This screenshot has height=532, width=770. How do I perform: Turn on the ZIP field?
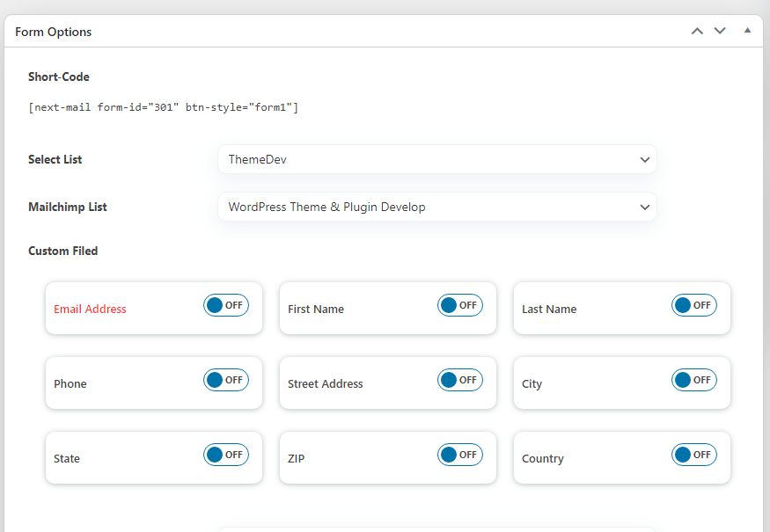click(460, 455)
